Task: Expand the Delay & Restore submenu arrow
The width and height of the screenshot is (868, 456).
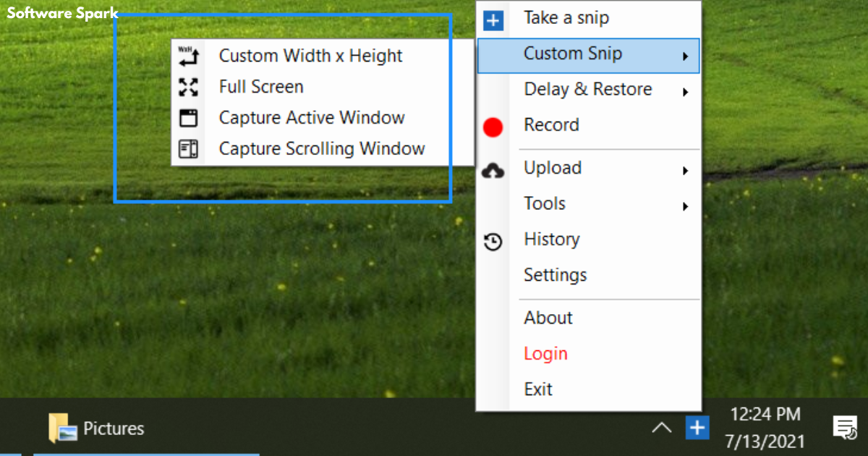Action: point(685,92)
